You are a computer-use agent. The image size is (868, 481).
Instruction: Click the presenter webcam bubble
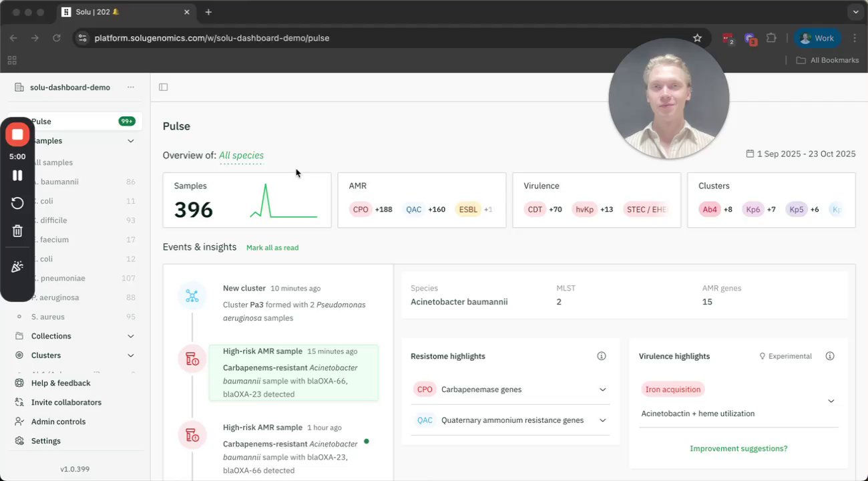coord(668,98)
